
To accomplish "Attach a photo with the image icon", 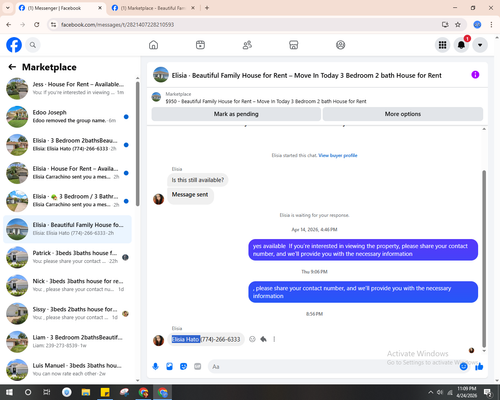I will tap(169, 367).
